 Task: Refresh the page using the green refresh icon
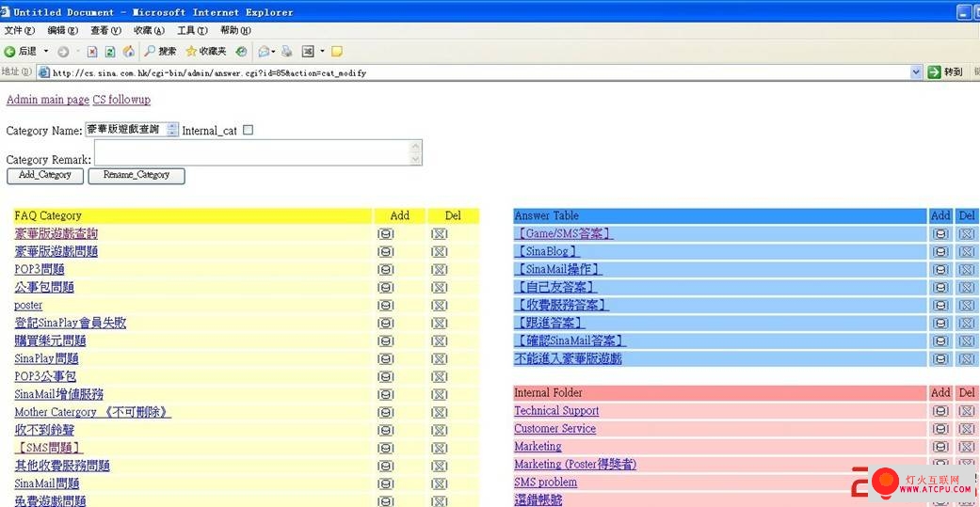(110, 51)
